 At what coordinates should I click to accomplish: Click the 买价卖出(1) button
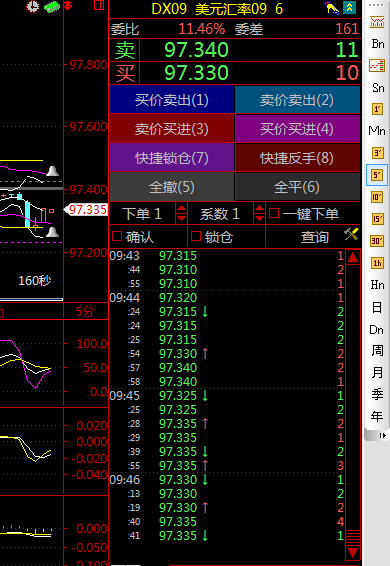pyautogui.click(x=172, y=100)
